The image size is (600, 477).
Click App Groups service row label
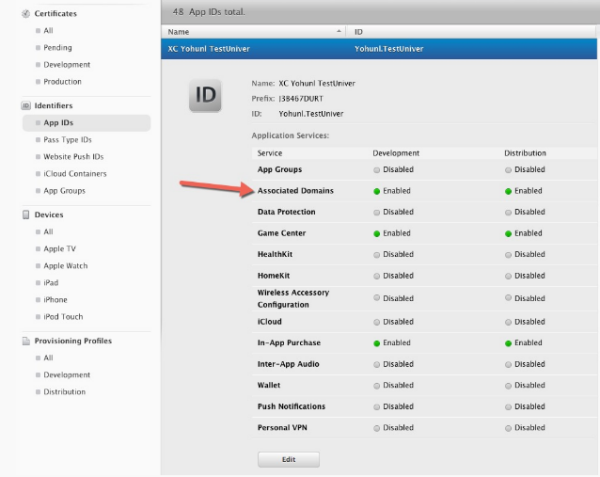pos(280,169)
